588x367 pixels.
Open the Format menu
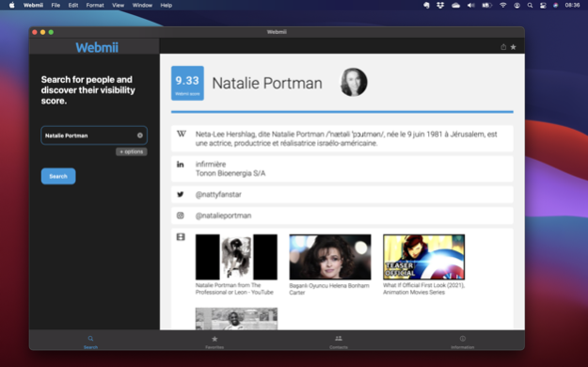pyautogui.click(x=95, y=6)
